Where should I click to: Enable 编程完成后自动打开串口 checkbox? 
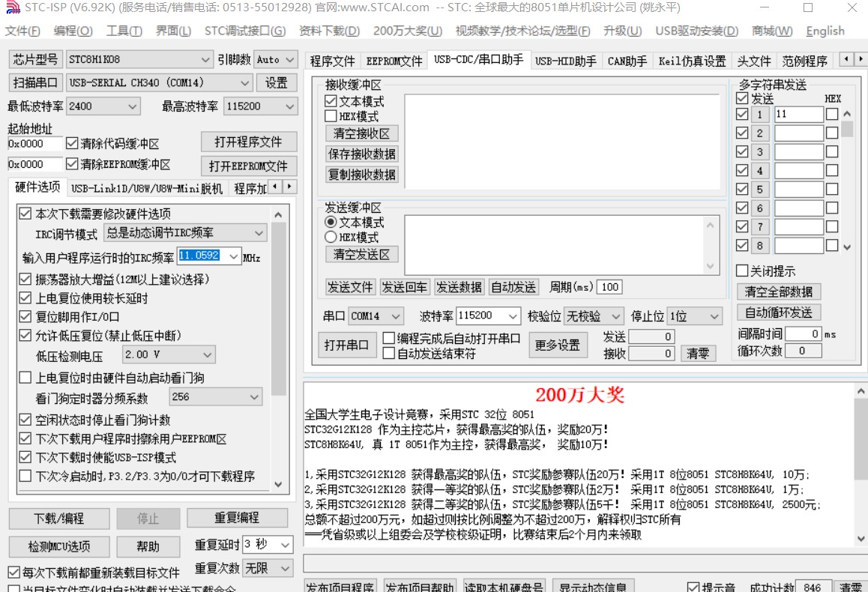(388, 338)
